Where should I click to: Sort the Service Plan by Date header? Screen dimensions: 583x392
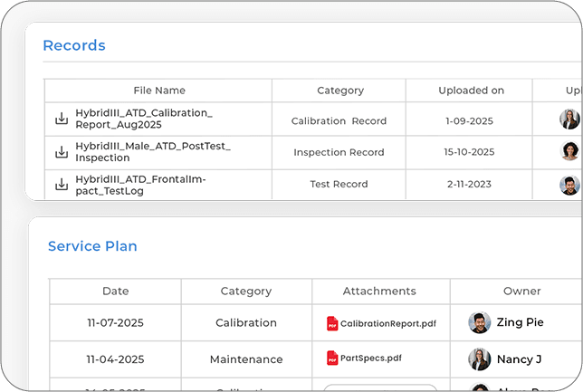point(116,292)
